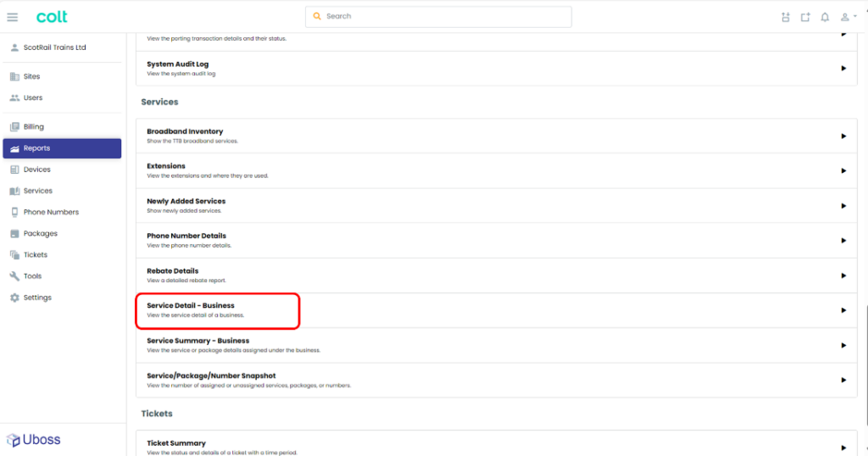The width and height of the screenshot is (868, 456).
Task: Expand the Service Detail - Business arrow
Action: pos(843,310)
